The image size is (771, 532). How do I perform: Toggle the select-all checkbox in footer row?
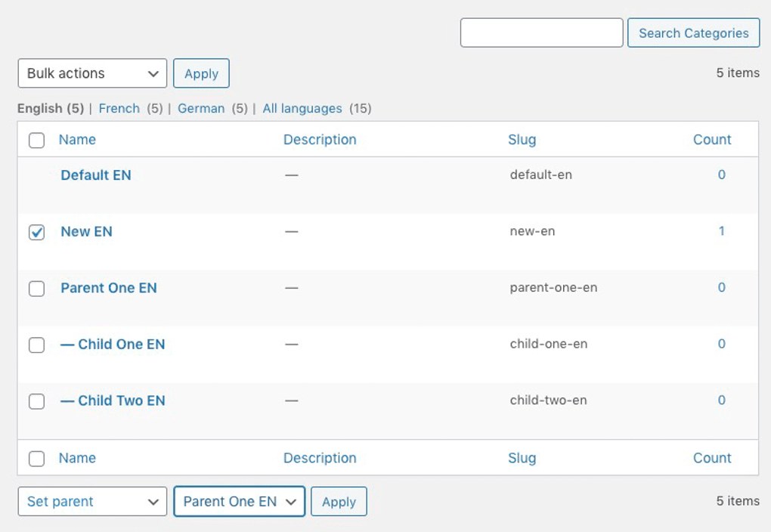[36, 458]
